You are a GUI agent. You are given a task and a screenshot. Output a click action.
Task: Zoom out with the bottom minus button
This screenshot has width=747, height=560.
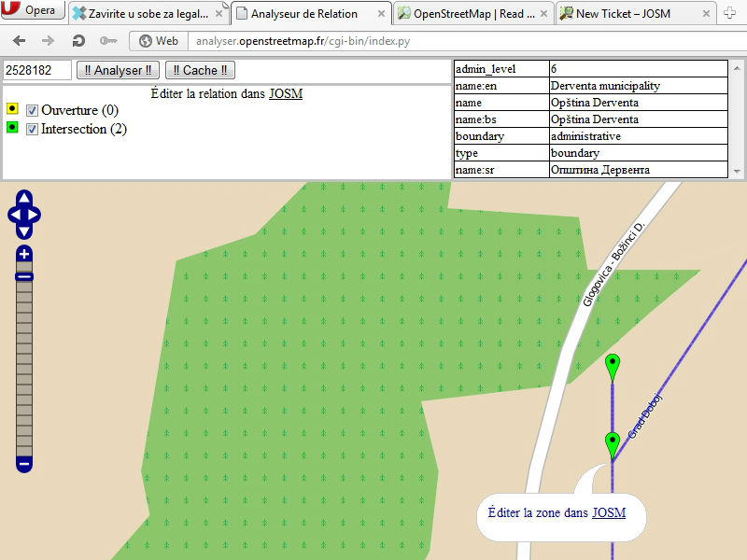[24, 463]
